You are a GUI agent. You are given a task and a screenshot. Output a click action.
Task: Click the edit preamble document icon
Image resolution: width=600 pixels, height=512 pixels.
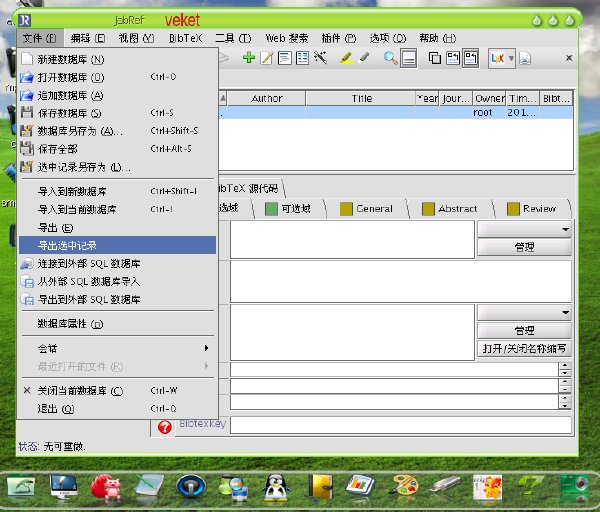coord(284,58)
